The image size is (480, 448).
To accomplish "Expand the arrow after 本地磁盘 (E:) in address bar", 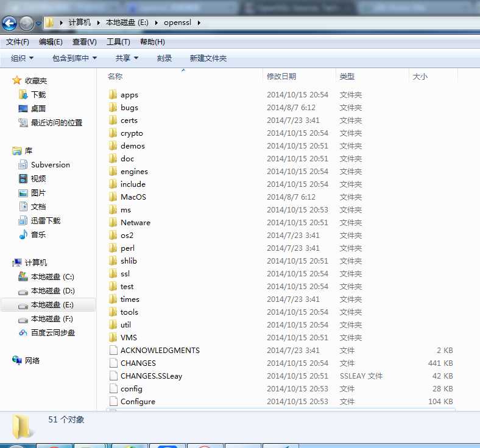I will [157, 23].
